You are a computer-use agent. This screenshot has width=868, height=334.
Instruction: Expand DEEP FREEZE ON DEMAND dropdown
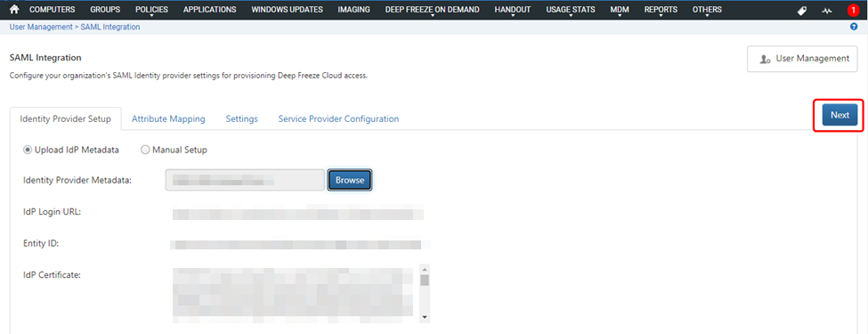pyautogui.click(x=433, y=10)
